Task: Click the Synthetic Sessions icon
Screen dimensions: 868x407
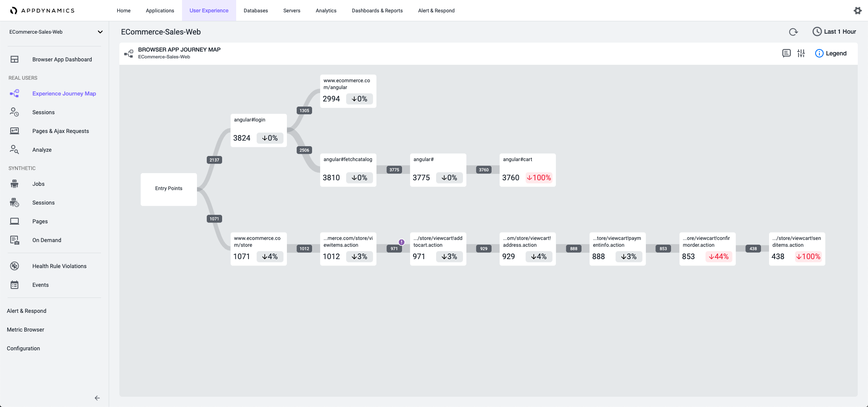Action: [x=14, y=202]
